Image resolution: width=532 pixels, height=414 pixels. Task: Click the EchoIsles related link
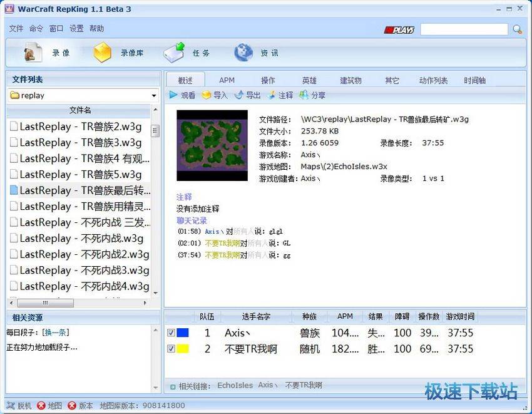click(235, 386)
